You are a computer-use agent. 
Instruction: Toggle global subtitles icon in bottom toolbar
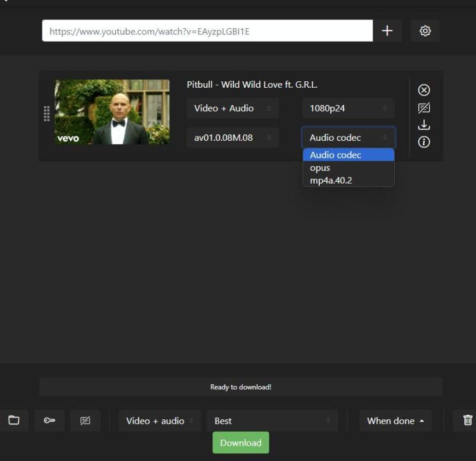click(x=85, y=421)
